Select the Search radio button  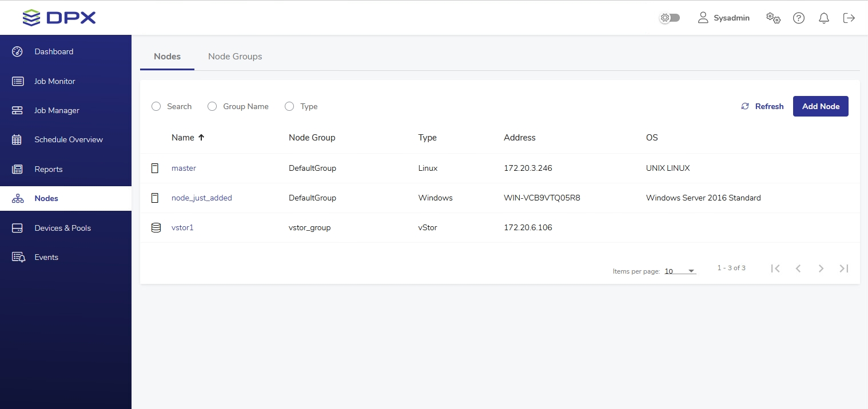(156, 106)
